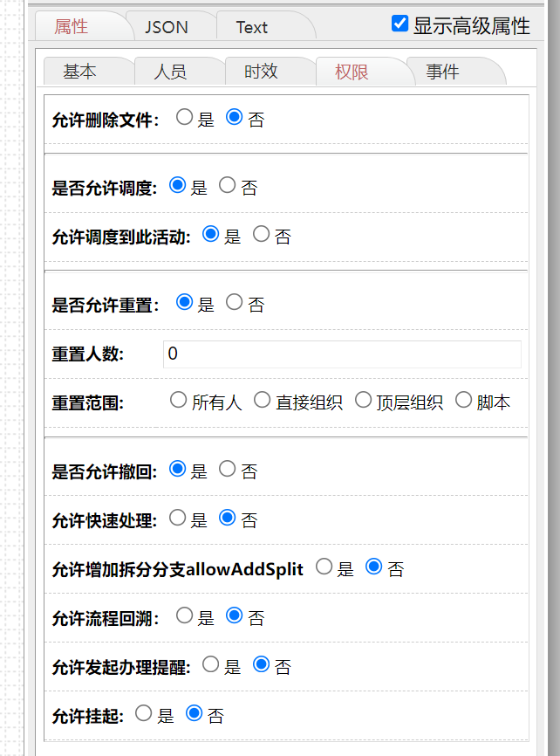Viewport: 560px width, 756px height.
Task: Switch to the 人员 sub-tab
Action: tap(170, 72)
